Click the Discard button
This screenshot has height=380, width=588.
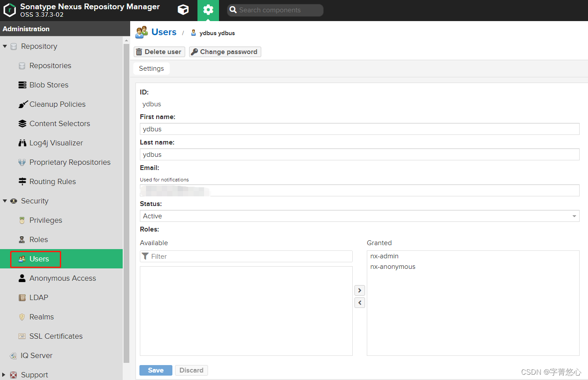click(191, 370)
